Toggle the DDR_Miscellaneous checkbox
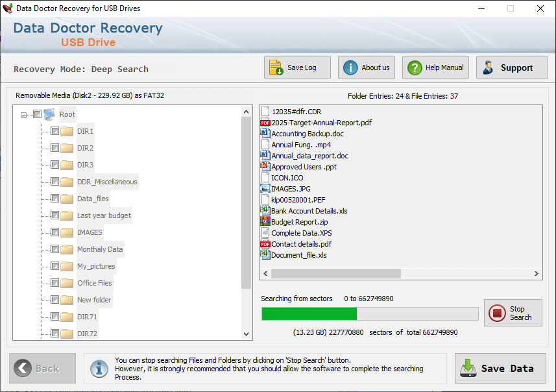The height and width of the screenshot is (392, 556). pyautogui.click(x=54, y=182)
